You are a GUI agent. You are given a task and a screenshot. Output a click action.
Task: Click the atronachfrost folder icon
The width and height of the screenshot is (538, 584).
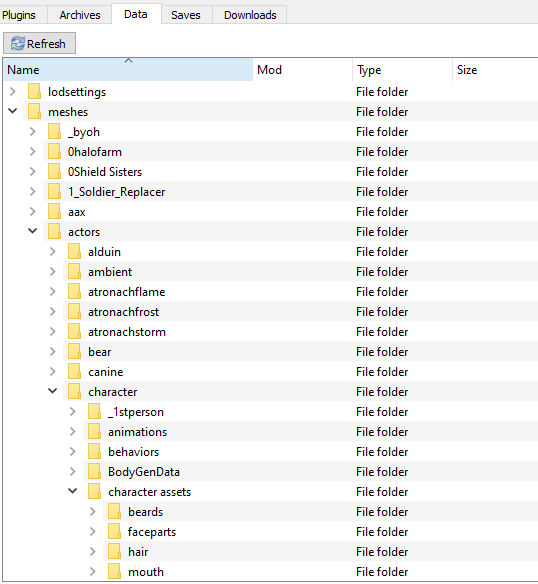[x=75, y=312]
